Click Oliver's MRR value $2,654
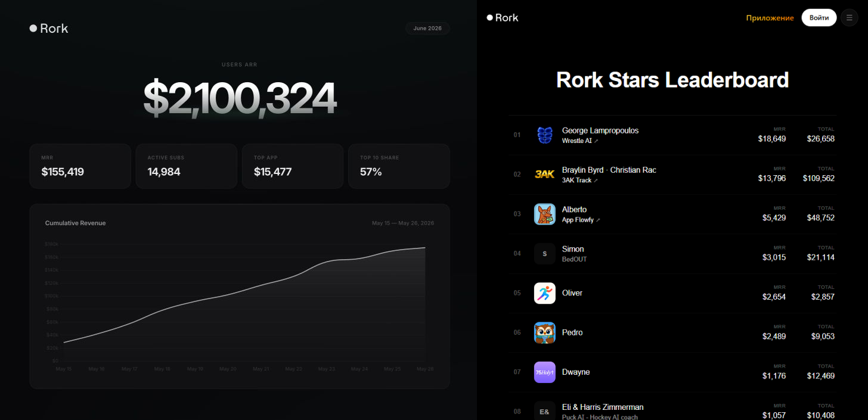 click(x=774, y=297)
